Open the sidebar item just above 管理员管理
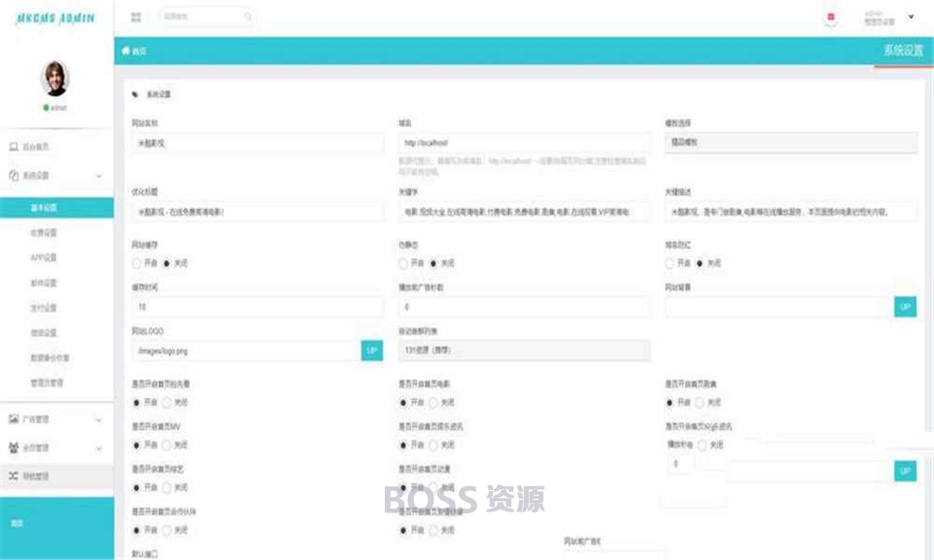 point(50,357)
